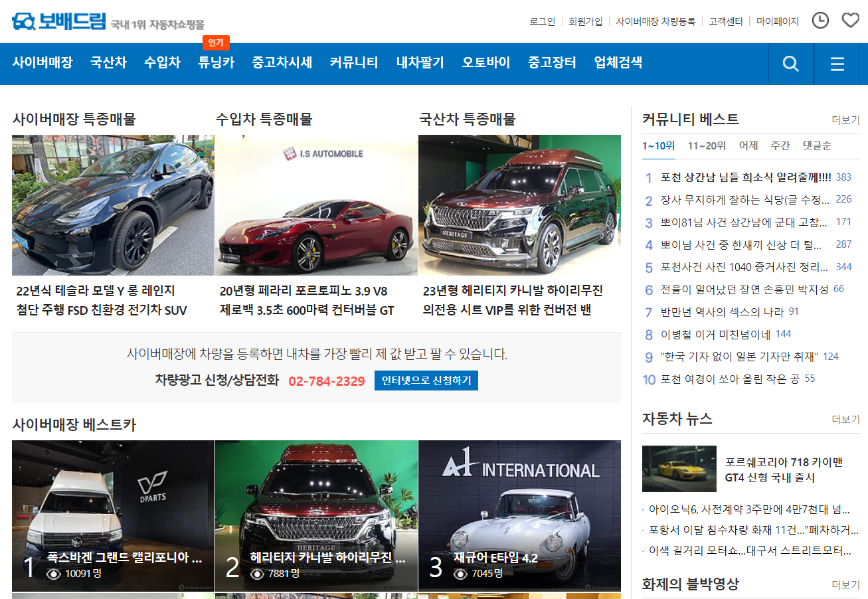Switch to the 11~20위 tab
Image resolution: width=868 pixels, height=599 pixels.
click(x=707, y=145)
